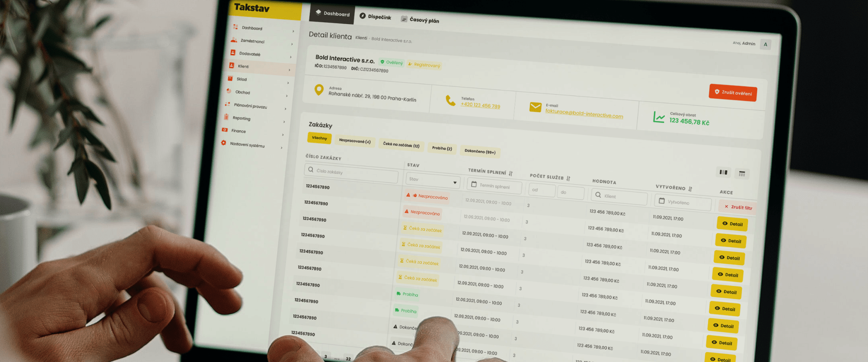Expand the Klienti sidebar chevron

(289, 70)
